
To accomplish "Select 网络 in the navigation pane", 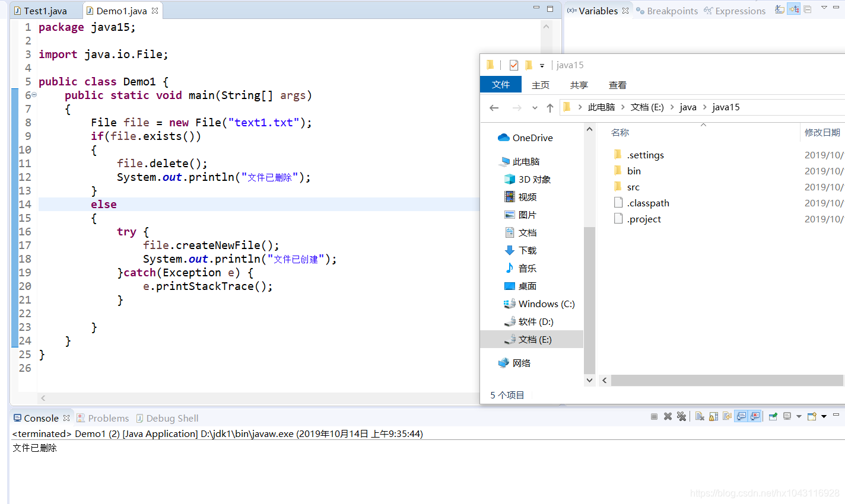I will (514, 363).
